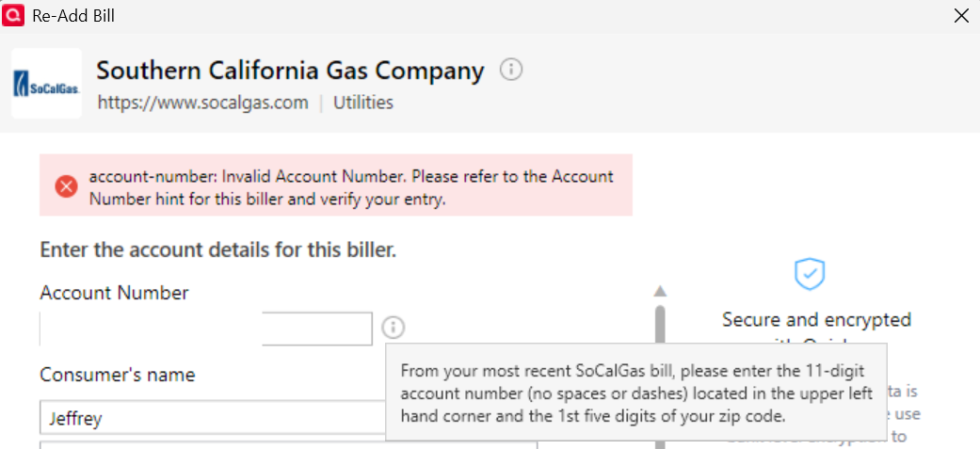The image size is (980, 449).
Task: Show the Account Number hint info icon
Action: [x=394, y=328]
